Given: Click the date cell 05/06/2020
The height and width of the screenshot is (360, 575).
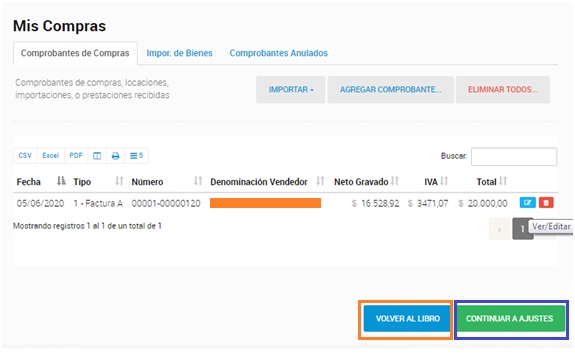Looking at the screenshot, I should point(40,203).
